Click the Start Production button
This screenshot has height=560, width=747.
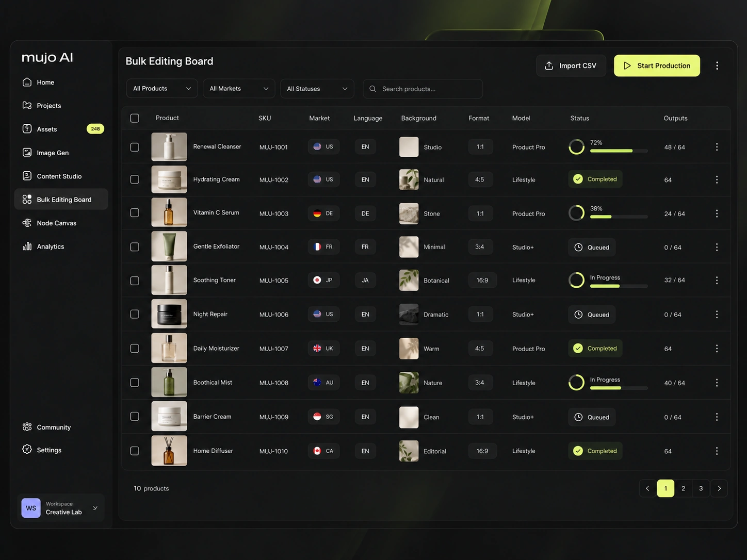coord(657,65)
